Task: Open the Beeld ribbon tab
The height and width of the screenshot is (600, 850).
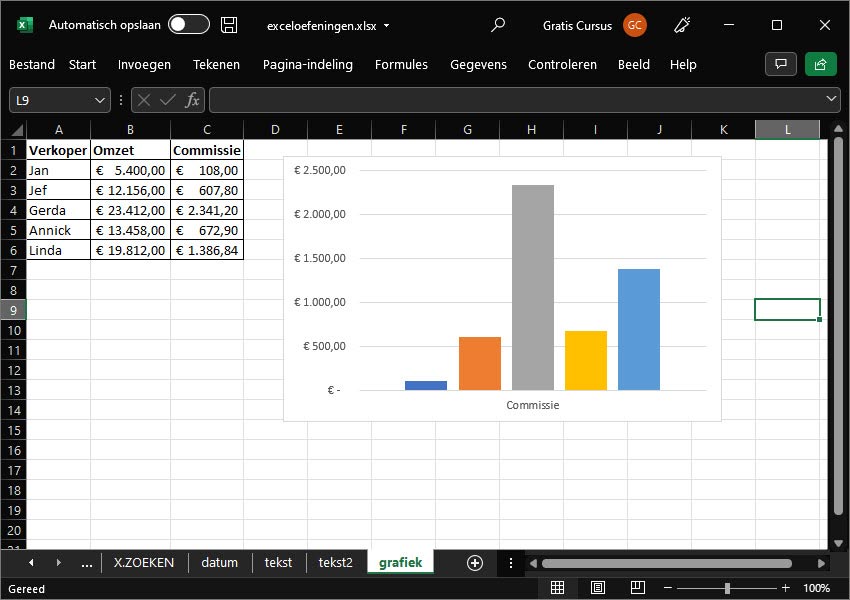Action: tap(634, 64)
